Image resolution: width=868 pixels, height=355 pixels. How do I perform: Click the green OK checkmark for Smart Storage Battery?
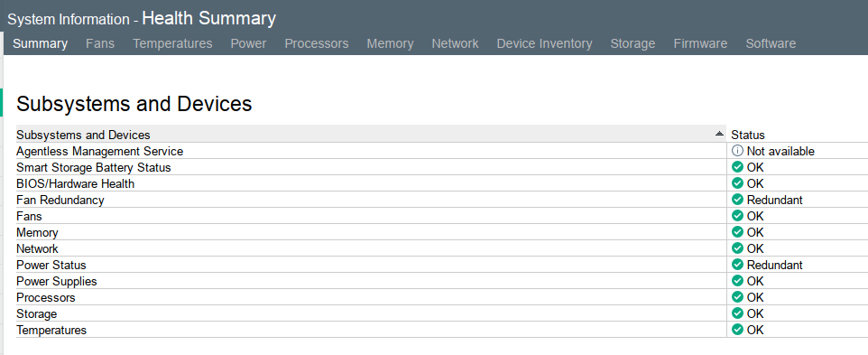coord(737,167)
